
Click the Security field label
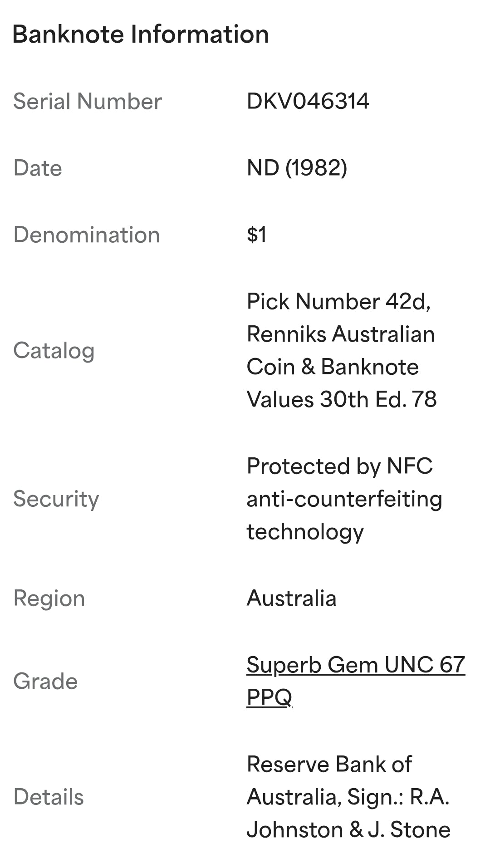[x=56, y=499]
